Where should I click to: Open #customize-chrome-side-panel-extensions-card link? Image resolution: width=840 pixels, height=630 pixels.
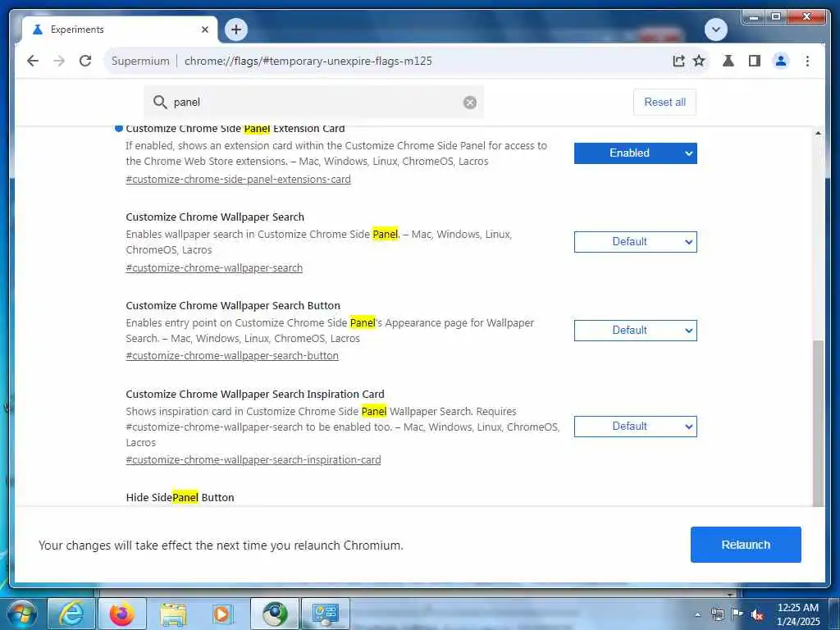[239, 179]
